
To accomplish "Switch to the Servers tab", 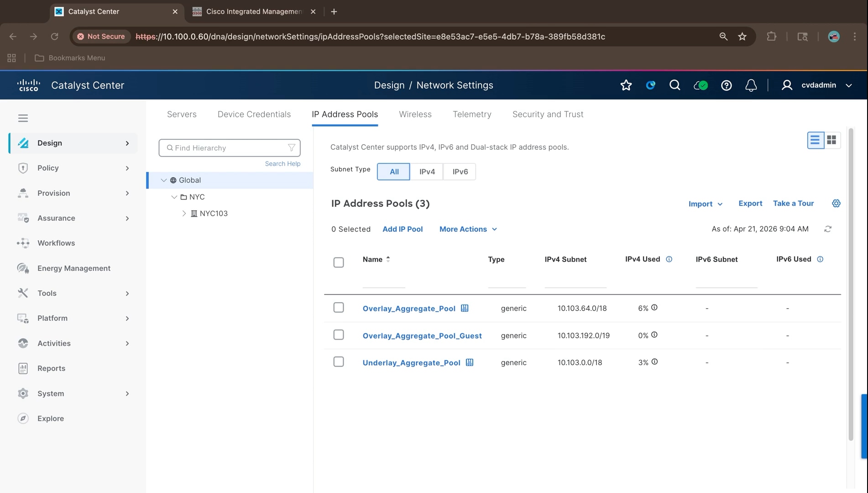I will [x=182, y=115].
